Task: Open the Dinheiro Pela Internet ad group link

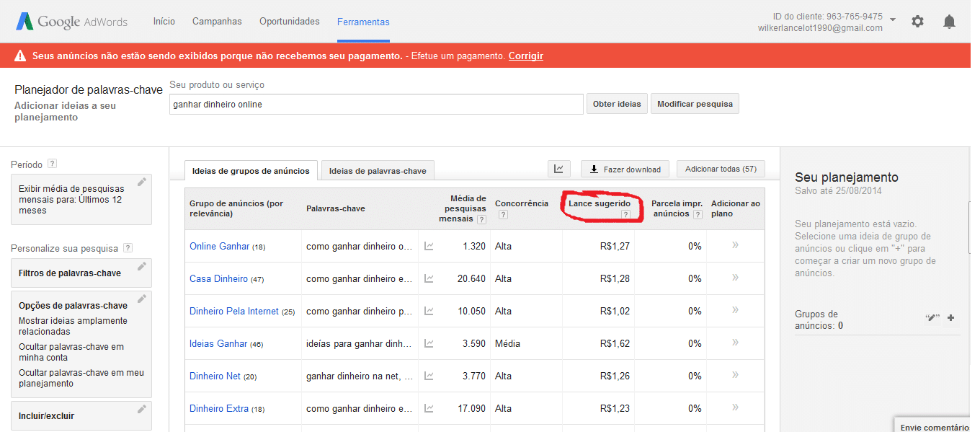Action: (x=233, y=311)
